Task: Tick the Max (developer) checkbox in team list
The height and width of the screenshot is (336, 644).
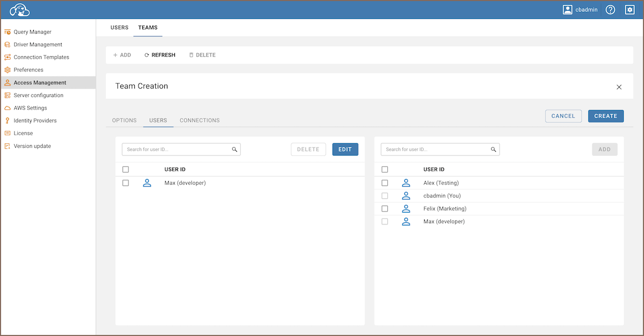Action: pos(126,183)
